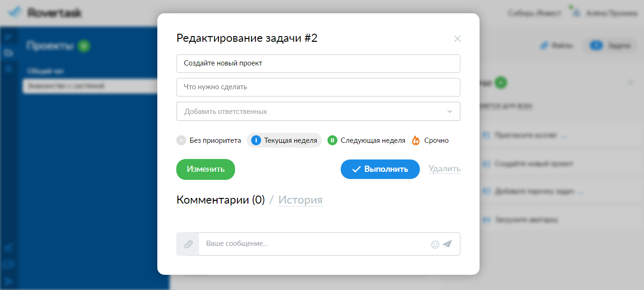Click the blue counter badge on Задачи
The height and width of the screenshot is (290, 644).
[596, 45]
